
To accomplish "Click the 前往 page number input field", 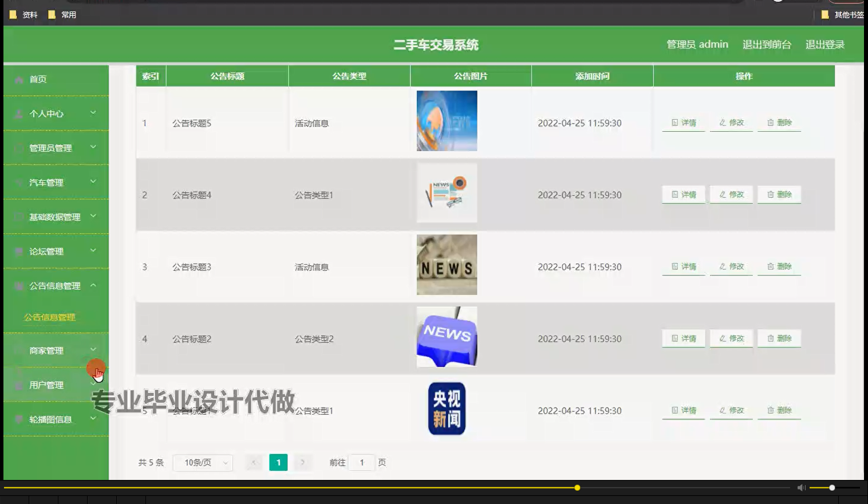I will 361,462.
